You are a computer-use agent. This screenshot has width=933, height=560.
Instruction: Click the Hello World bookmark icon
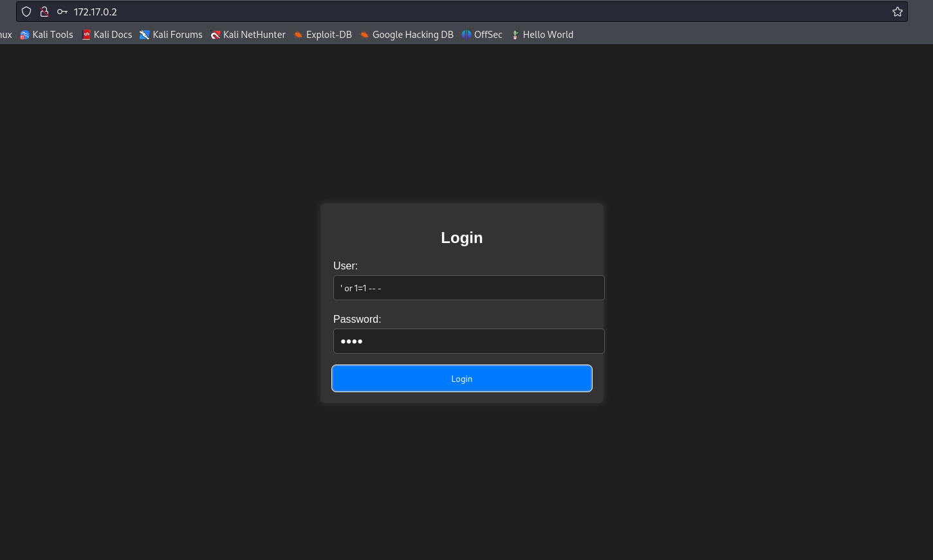pos(515,35)
